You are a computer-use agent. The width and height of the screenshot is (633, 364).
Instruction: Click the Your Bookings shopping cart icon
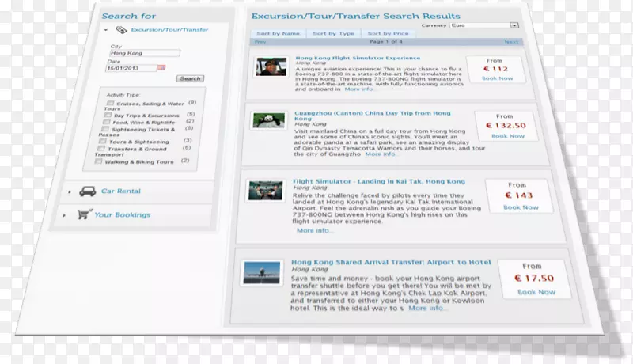click(83, 214)
